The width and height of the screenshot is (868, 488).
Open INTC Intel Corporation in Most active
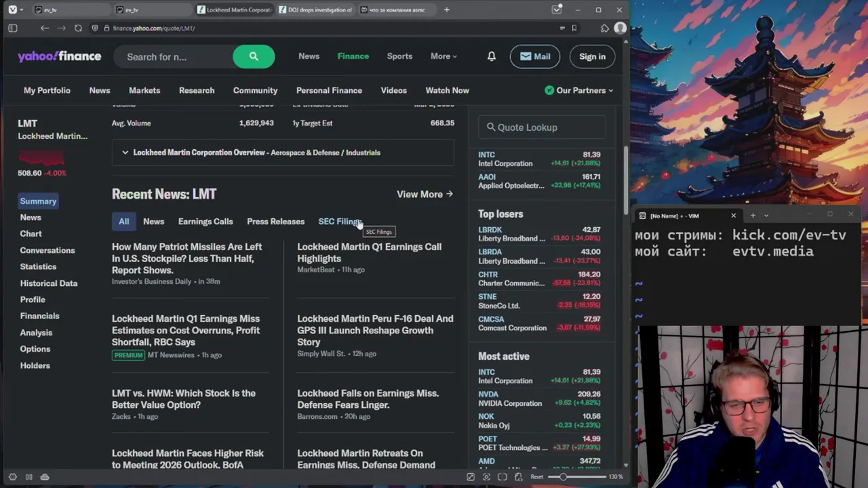[x=539, y=376]
